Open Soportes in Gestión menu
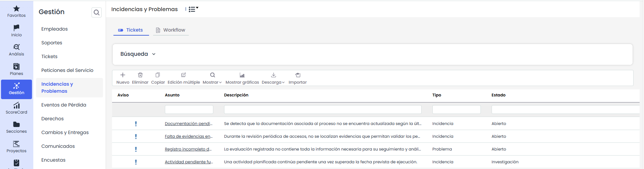 tap(52, 43)
